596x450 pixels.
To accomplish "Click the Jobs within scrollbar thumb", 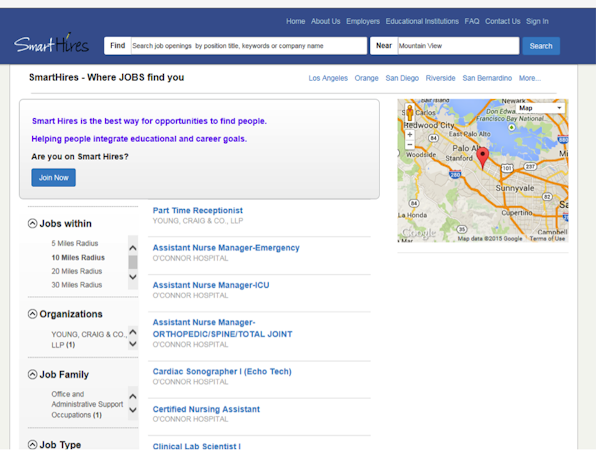I will click(x=133, y=262).
